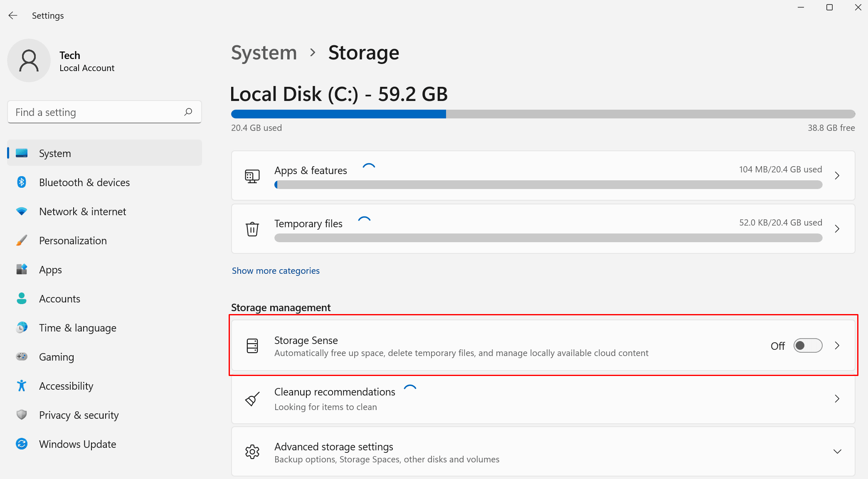
Task: Click the Tech local account avatar
Action: click(x=29, y=60)
